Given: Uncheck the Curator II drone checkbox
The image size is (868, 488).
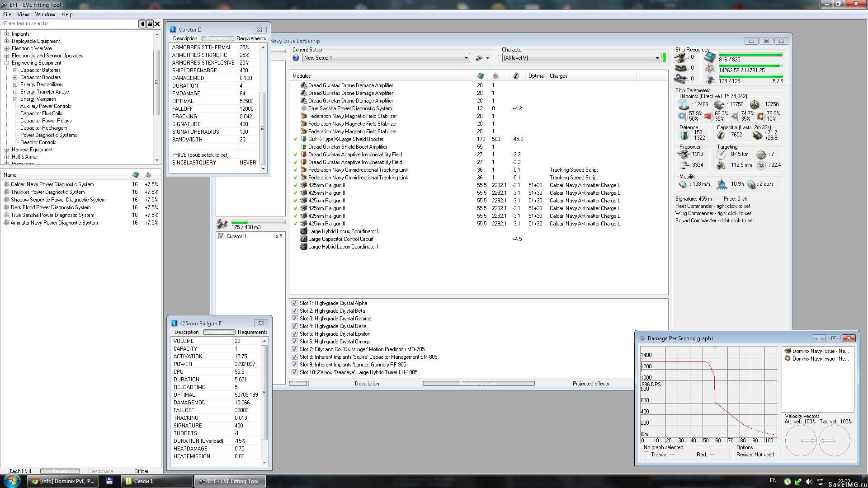Looking at the screenshot, I should coord(221,236).
